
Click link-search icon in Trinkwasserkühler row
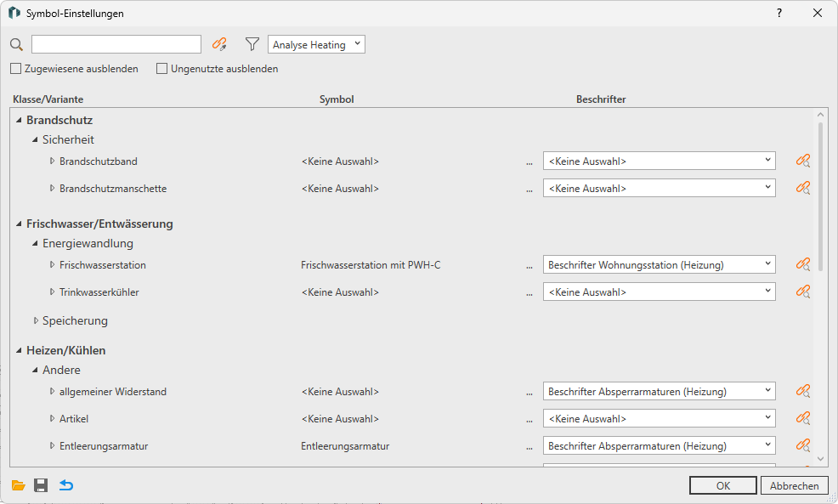[x=802, y=292]
